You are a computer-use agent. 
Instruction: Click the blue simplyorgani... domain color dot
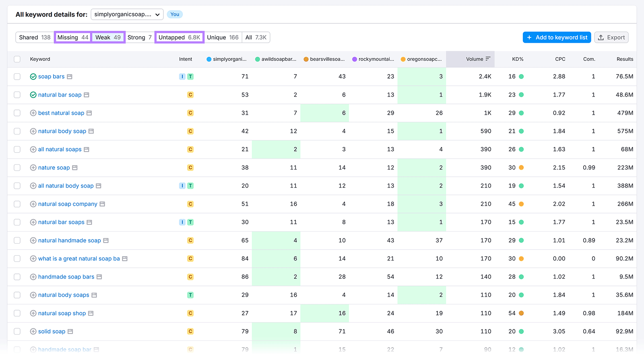tap(209, 59)
